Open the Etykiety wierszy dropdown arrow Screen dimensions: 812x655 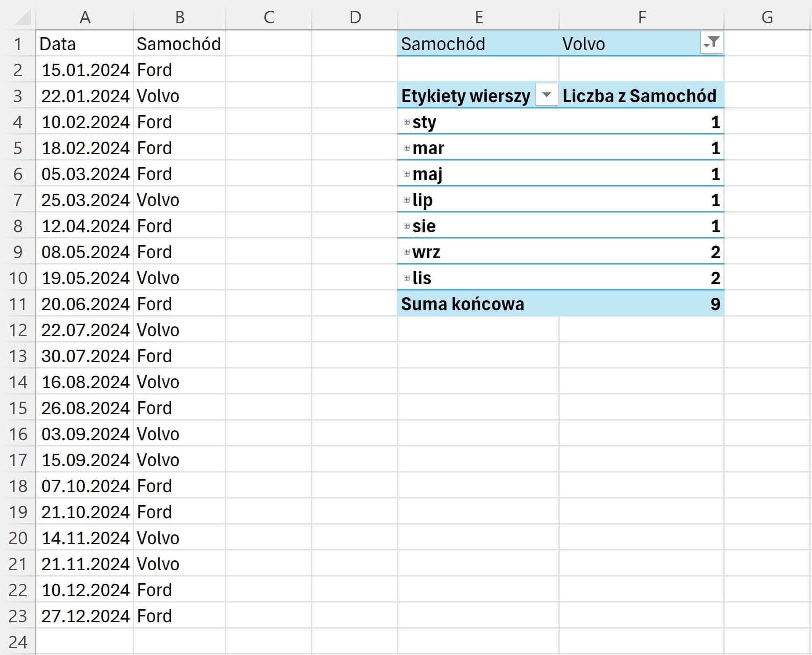pyautogui.click(x=546, y=95)
